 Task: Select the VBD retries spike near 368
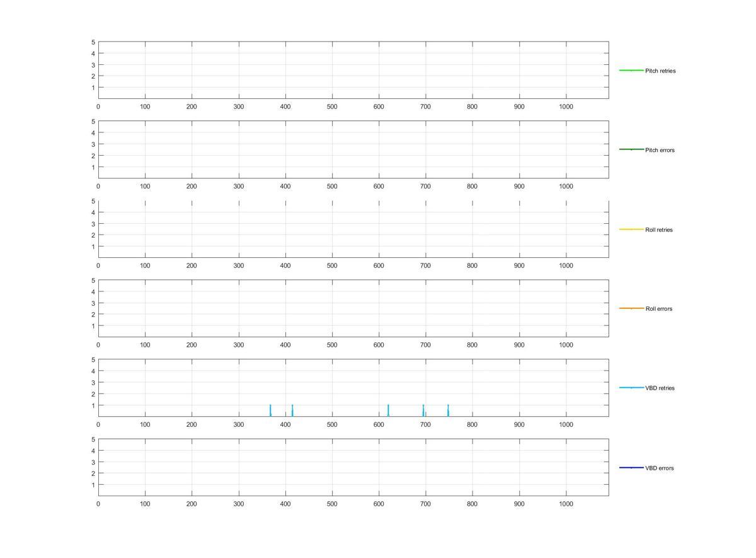(x=270, y=410)
